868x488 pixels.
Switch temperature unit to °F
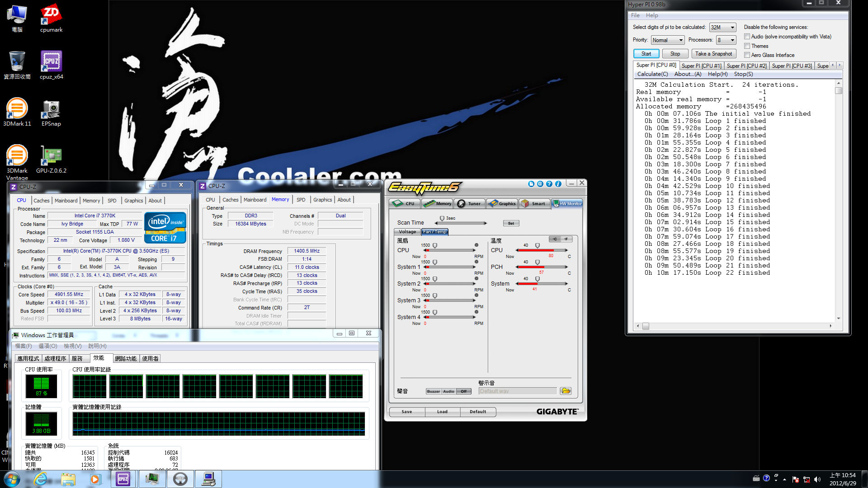[x=566, y=239]
